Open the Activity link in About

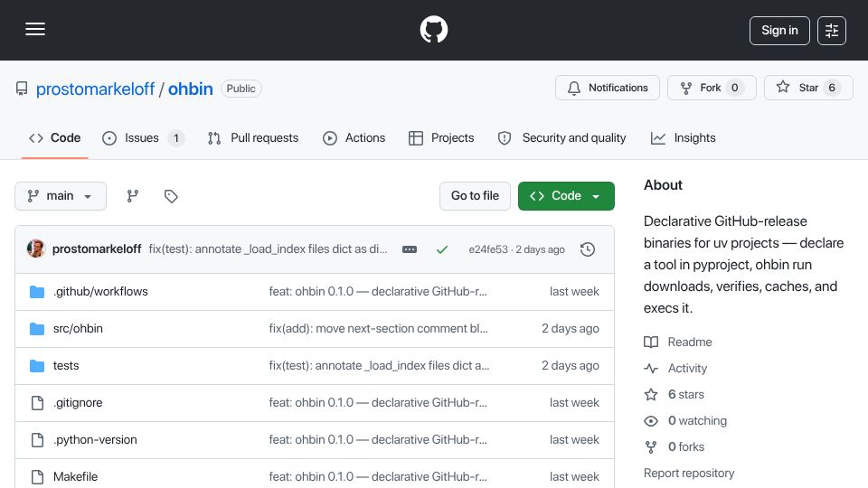click(x=687, y=369)
